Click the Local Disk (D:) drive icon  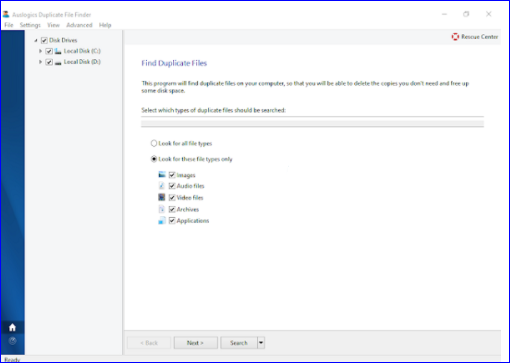point(58,62)
